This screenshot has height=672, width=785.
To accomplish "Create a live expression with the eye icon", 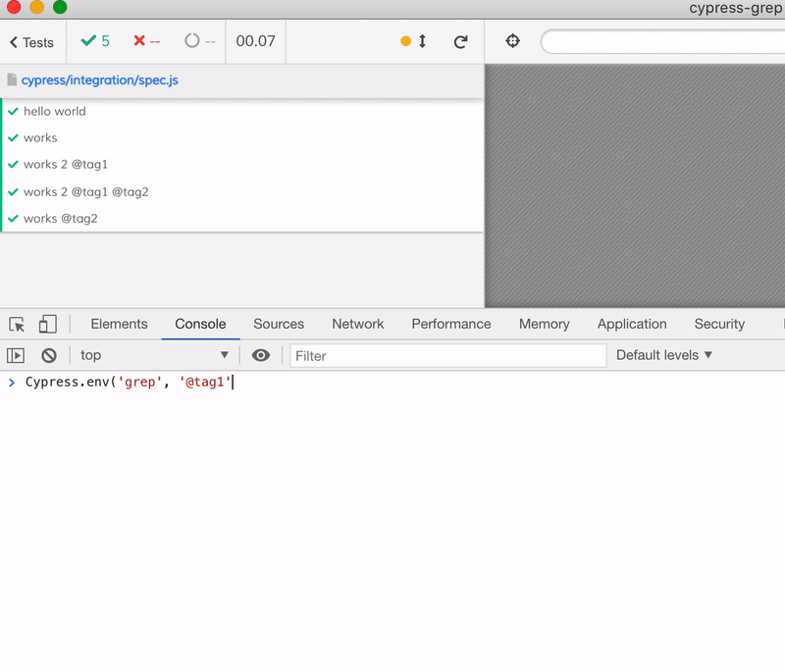I will pos(260,355).
